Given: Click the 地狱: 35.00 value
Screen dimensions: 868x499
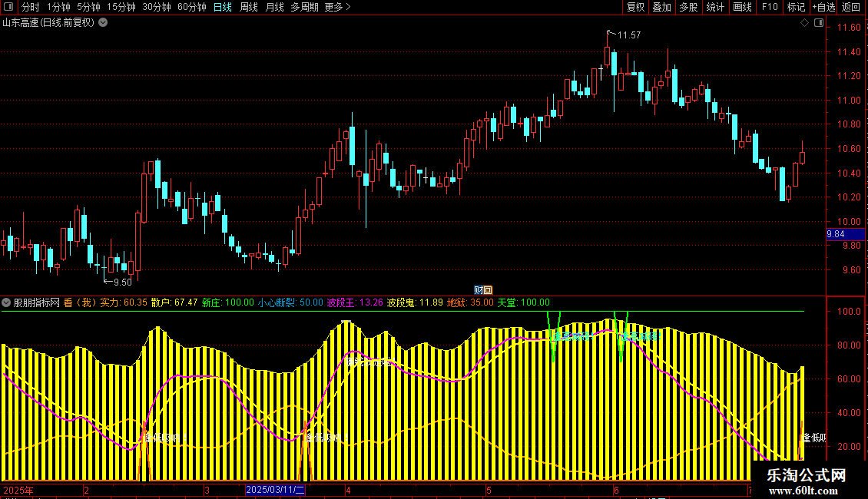Looking at the screenshot, I should (470, 302).
